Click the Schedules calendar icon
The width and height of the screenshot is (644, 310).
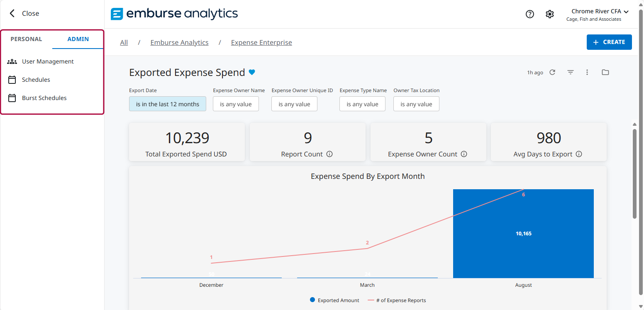pos(12,79)
